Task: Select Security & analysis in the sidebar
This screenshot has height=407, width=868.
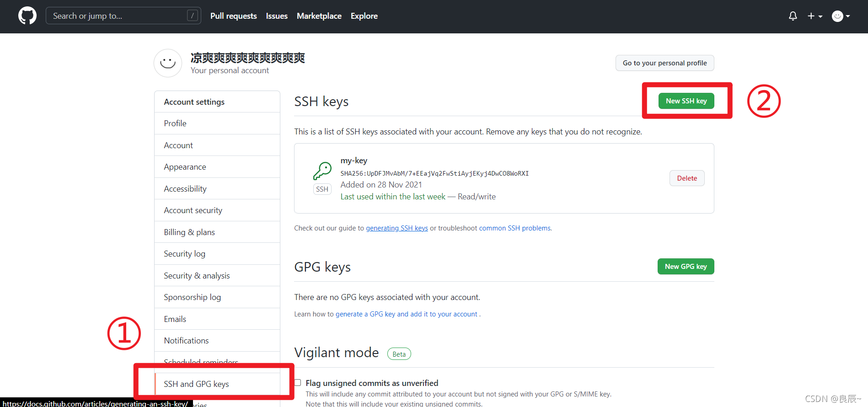Action: point(217,276)
